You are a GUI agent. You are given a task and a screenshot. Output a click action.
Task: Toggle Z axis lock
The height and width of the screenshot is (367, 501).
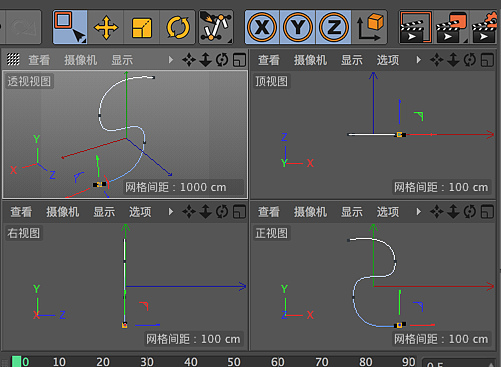(333, 27)
